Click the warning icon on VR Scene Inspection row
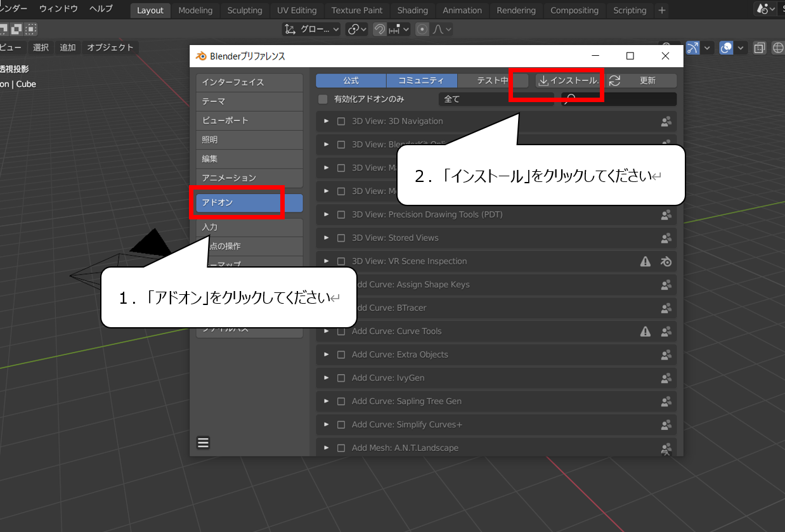 646,261
